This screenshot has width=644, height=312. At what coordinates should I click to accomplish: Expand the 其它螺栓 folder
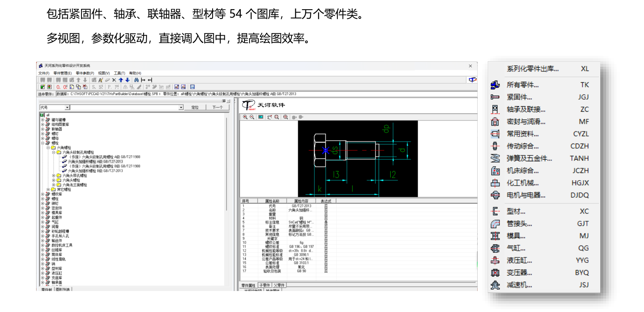click(48, 189)
